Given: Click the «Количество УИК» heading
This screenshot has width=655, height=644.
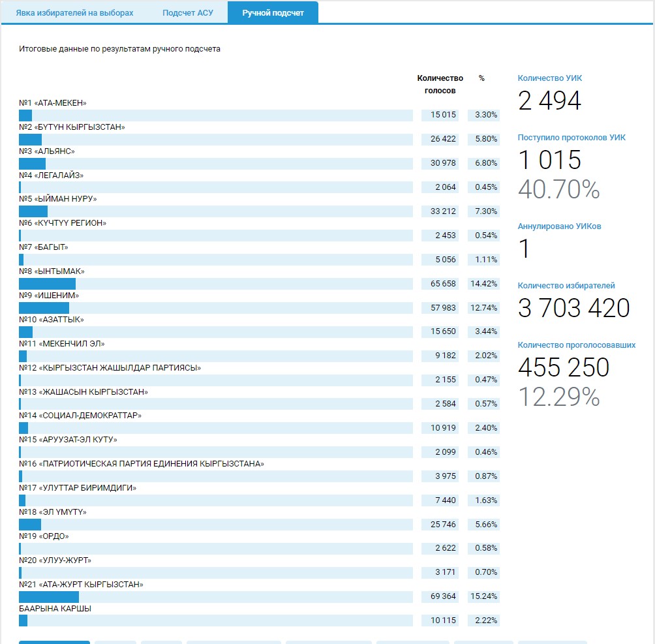Looking at the screenshot, I should tap(549, 78).
